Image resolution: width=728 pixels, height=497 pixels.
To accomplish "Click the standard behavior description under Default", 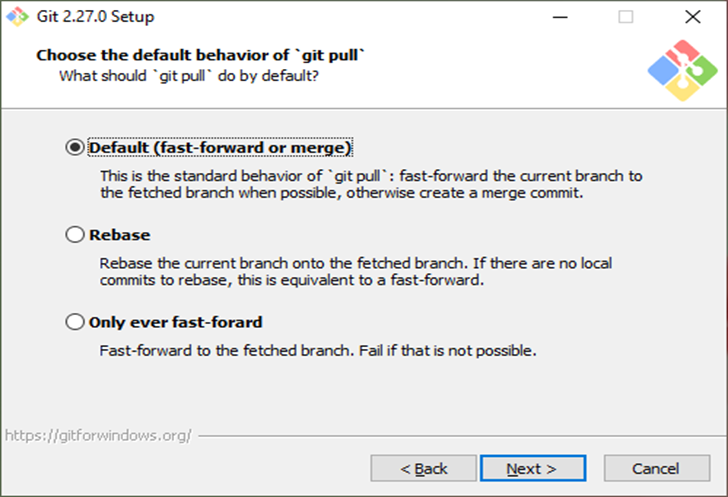I will click(x=370, y=184).
